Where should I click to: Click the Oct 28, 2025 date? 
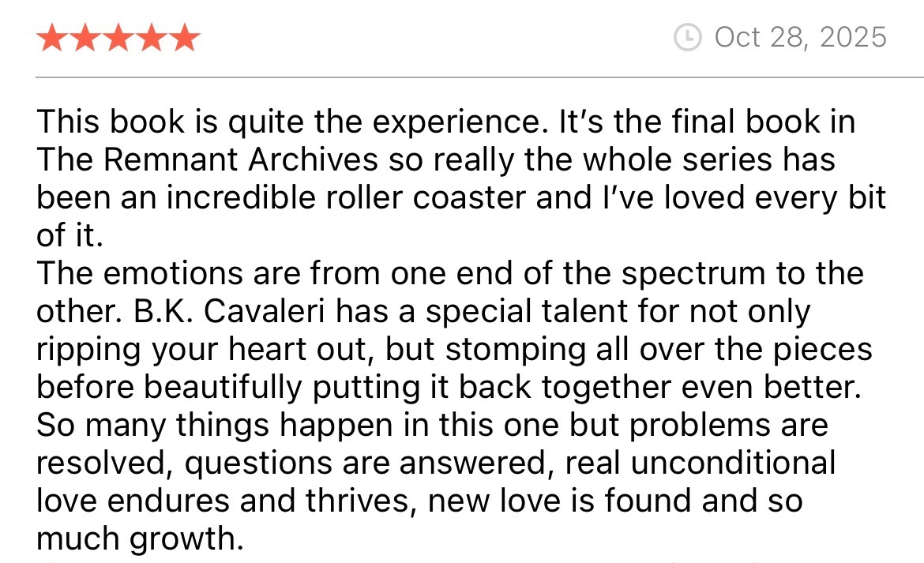(800, 37)
